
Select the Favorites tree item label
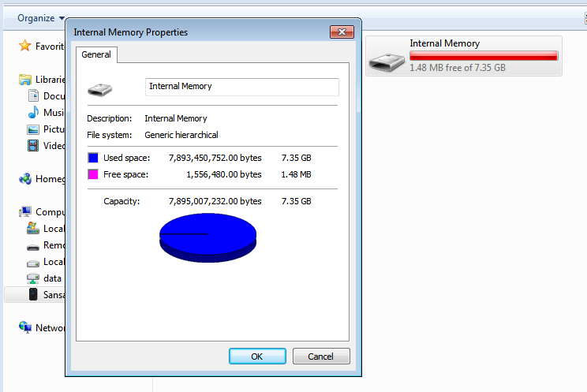point(50,46)
